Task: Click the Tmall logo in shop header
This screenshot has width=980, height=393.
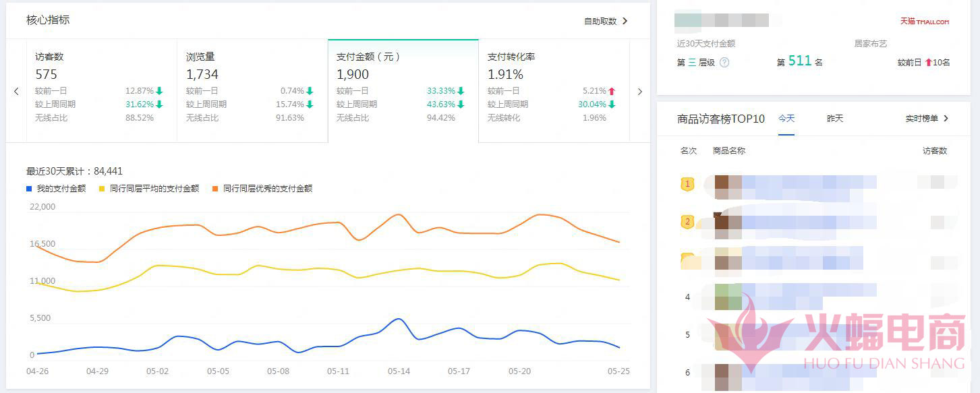Action: tap(924, 22)
